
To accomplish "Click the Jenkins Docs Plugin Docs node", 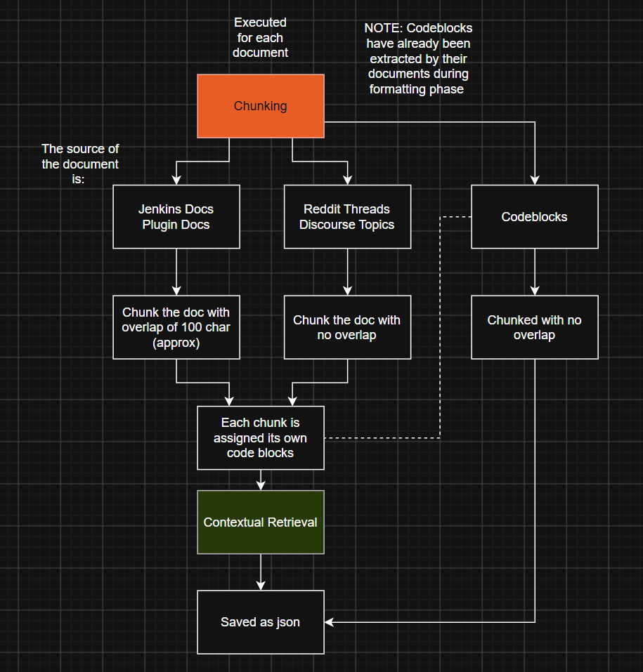I will click(x=176, y=217).
